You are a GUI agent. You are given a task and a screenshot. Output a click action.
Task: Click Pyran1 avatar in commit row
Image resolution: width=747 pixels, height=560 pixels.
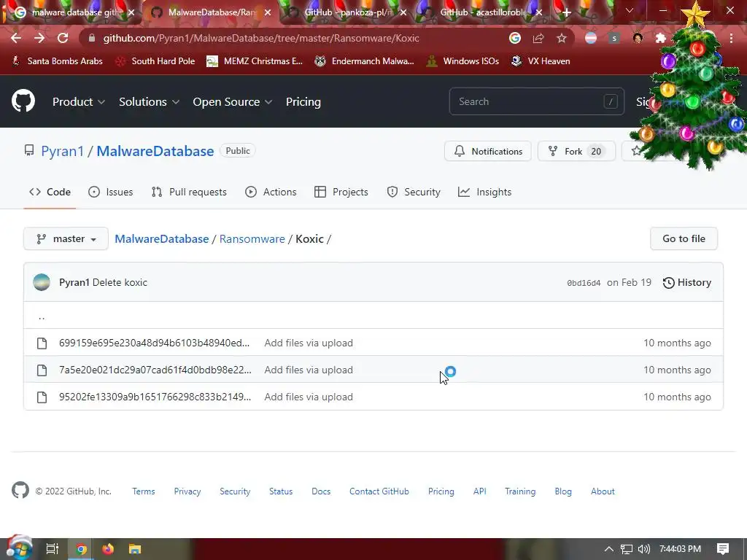point(42,282)
